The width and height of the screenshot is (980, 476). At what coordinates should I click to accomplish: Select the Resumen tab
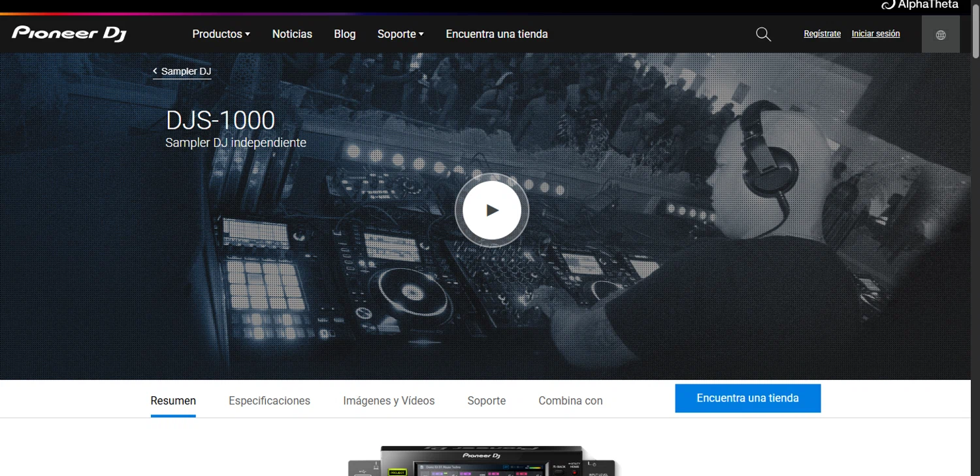tap(173, 401)
